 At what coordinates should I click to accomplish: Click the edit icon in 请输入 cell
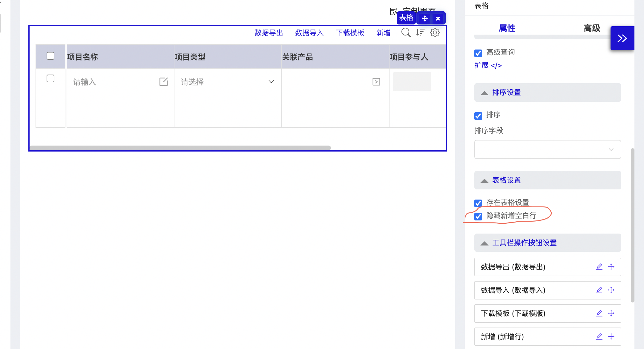click(x=164, y=82)
